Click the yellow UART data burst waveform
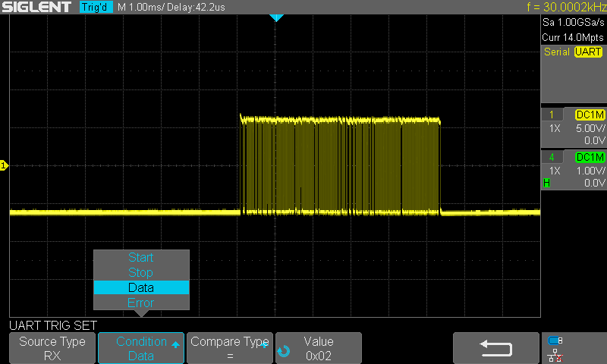The image size is (607, 364). 340,165
